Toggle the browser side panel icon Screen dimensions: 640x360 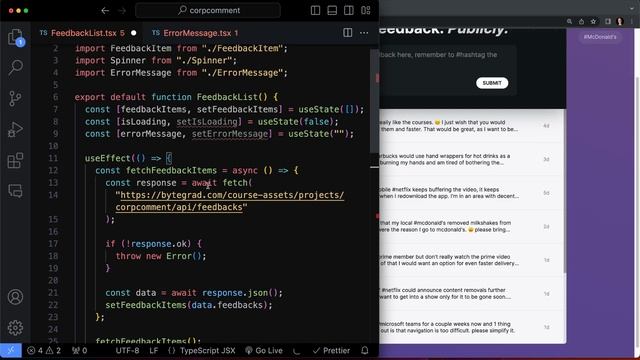click(608, 22)
